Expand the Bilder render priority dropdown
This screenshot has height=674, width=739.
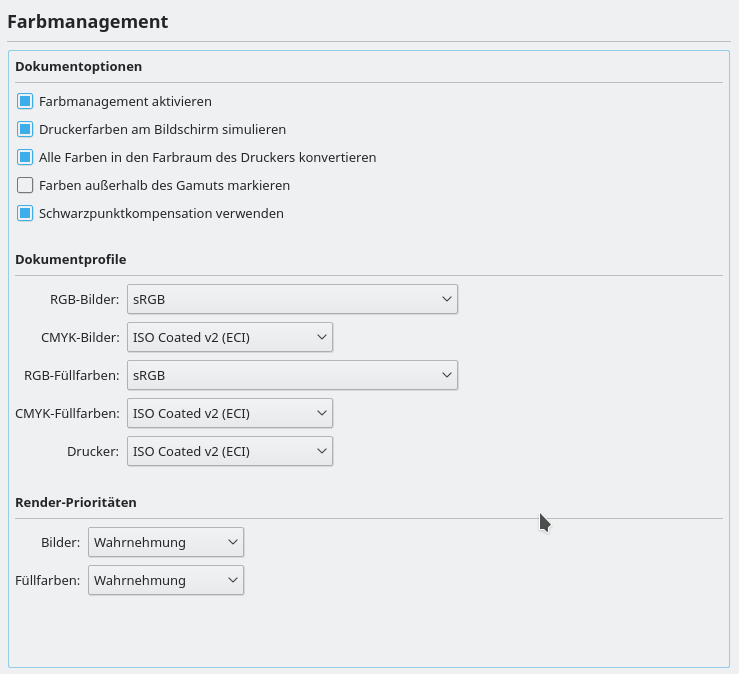coord(166,542)
